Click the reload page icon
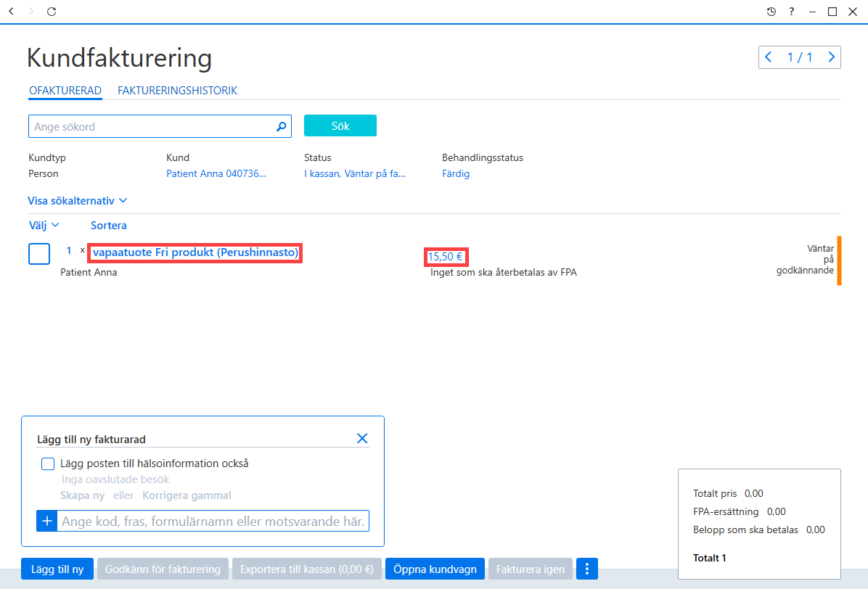The image size is (868, 589). coord(52,11)
